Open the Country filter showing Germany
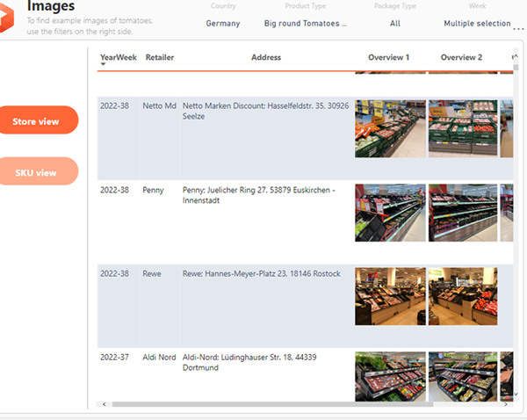This screenshot has height=420, width=527. pyautogui.click(x=223, y=24)
